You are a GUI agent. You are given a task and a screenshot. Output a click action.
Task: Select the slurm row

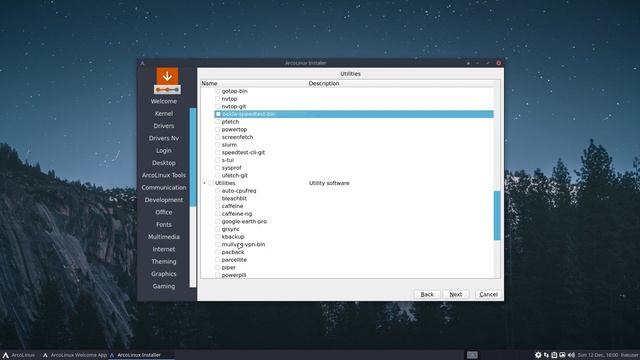point(353,145)
